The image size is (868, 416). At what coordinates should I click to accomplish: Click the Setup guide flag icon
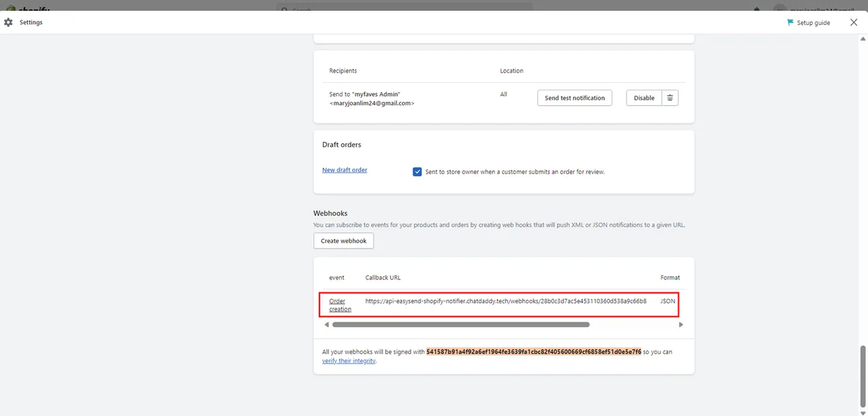790,22
